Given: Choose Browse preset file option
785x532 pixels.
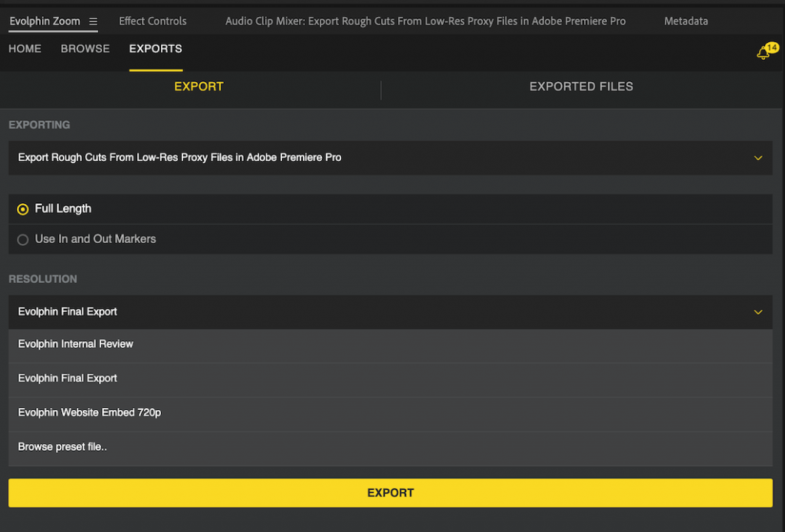Looking at the screenshot, I should (x=62, y=446).
